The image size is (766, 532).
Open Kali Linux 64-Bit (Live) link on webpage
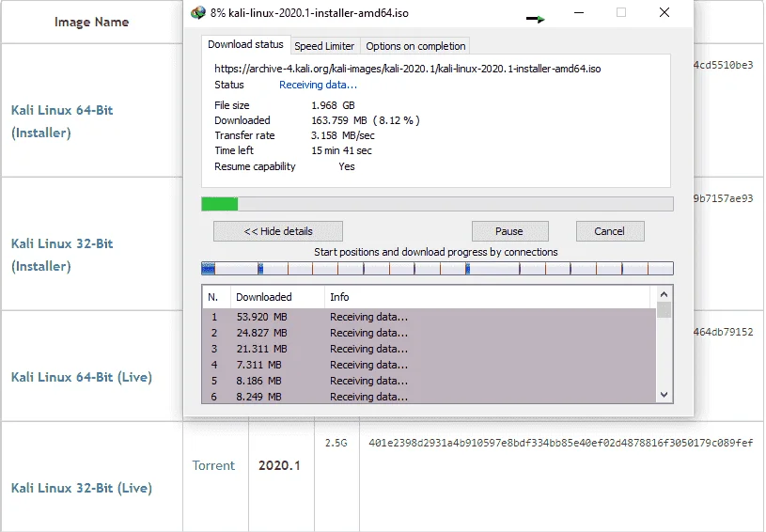pyautogui.click(x=82, y=377)
